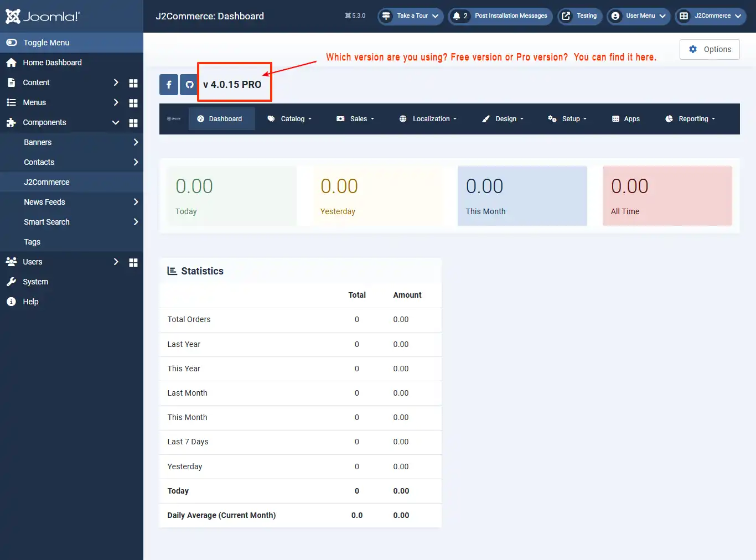Open the Apps menu item
756x560 pixels.
pos(626,119)
